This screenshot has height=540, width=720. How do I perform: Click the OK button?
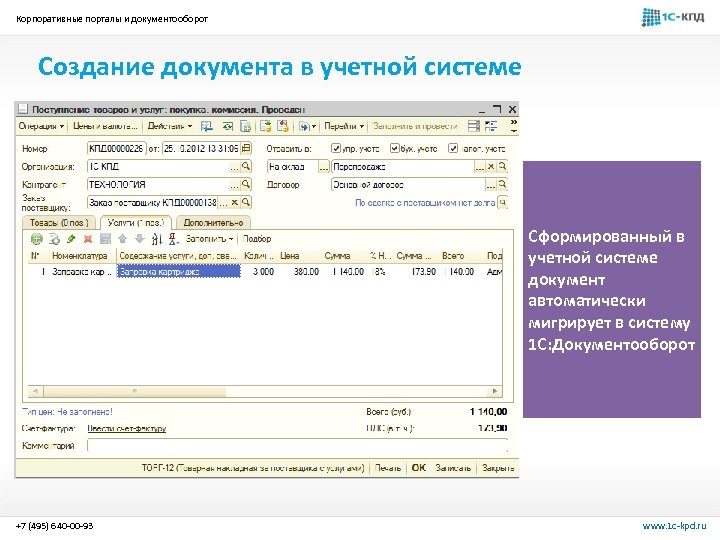(418, 468)
